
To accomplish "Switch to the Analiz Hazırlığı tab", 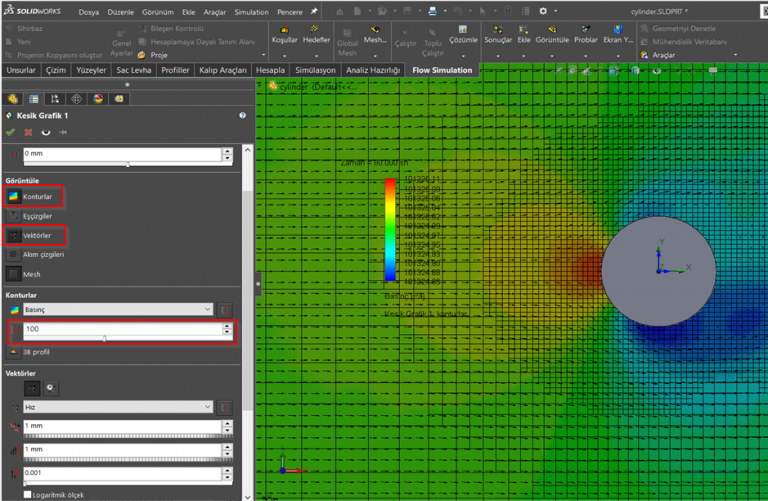I will 373,71.
